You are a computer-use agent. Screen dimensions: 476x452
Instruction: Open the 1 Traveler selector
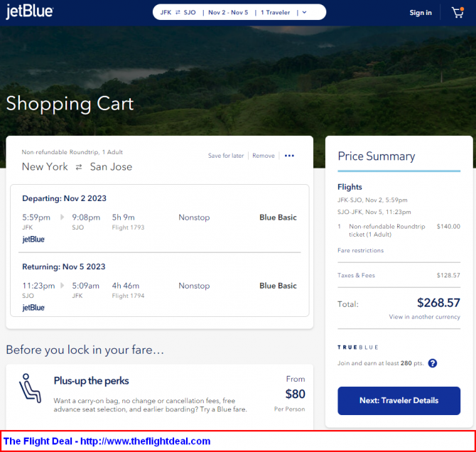[x=276, y=13]
